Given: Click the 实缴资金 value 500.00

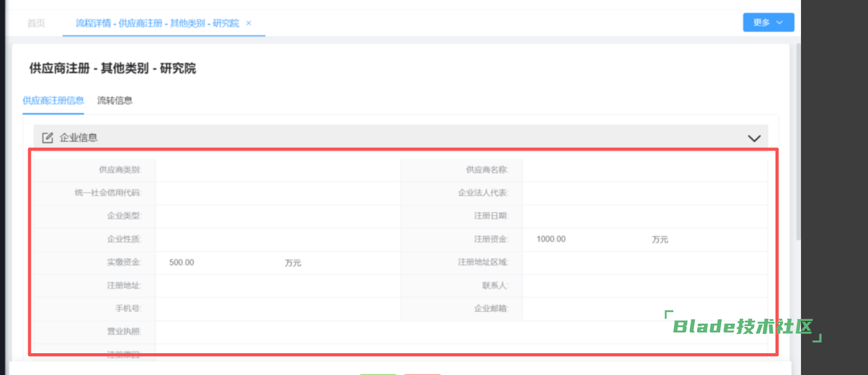Looking at the screenshot, I should click(x=182, y=263).
